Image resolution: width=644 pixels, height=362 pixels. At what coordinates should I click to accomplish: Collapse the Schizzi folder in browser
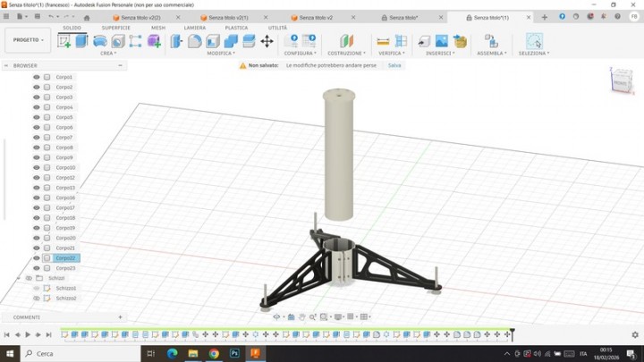pos(19,278)
